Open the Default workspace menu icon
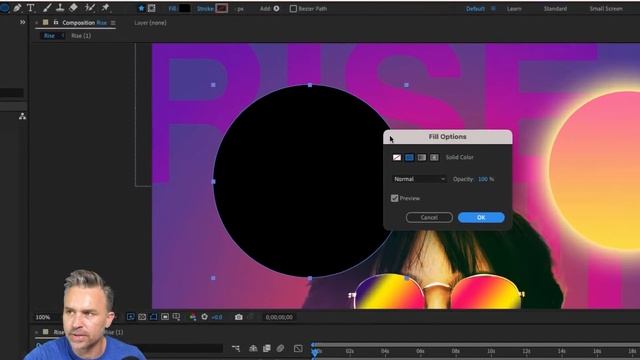This screenshot has height=360, width=640. tap(493, 9)
